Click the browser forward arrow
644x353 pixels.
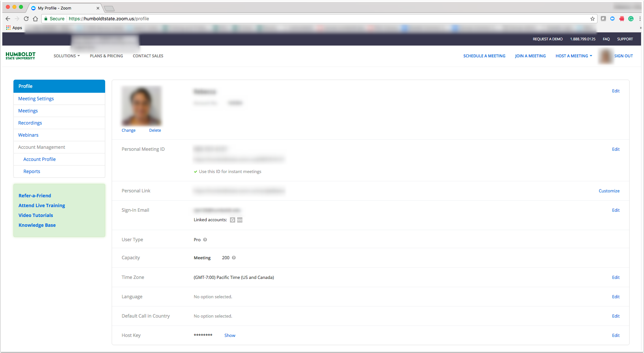(17, 19)
